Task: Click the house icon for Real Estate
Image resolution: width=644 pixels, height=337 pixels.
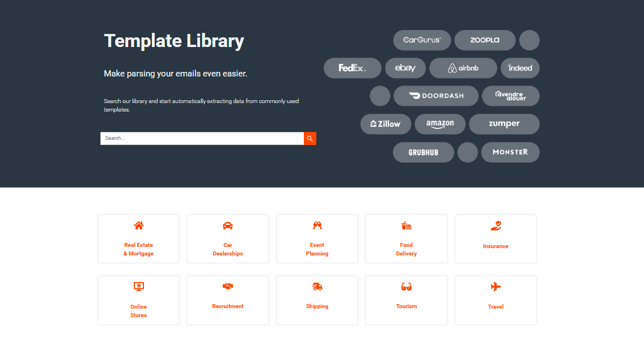Action: pos(139,225)
